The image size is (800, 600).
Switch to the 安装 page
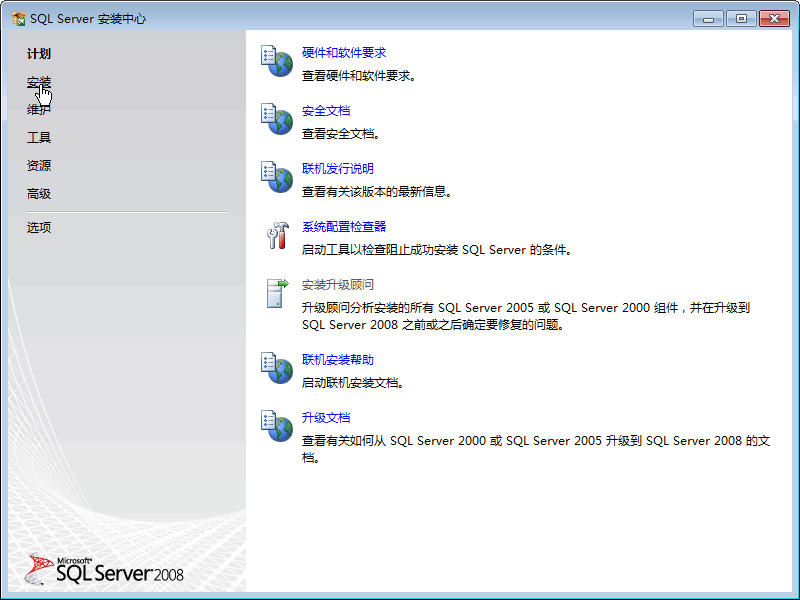39,82
